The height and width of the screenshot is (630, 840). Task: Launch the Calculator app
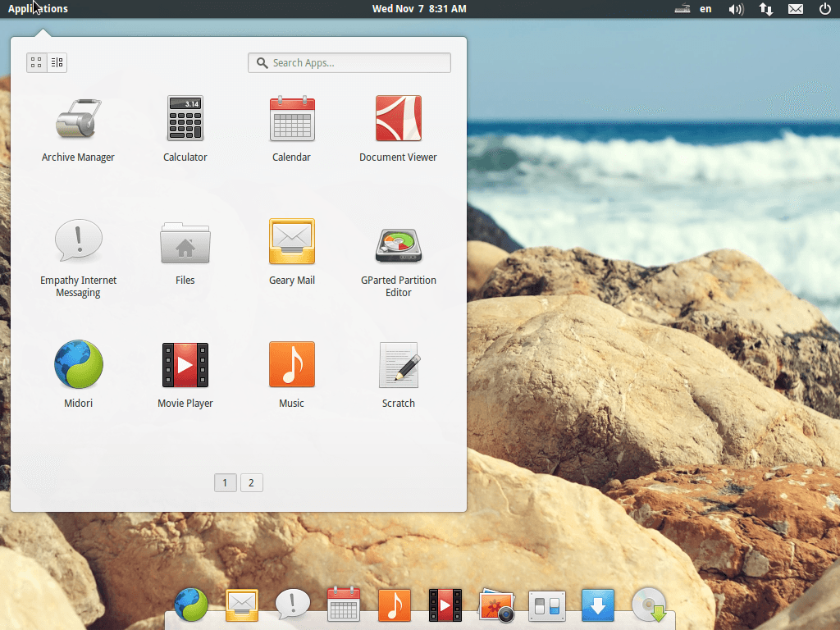coord(185,130)
